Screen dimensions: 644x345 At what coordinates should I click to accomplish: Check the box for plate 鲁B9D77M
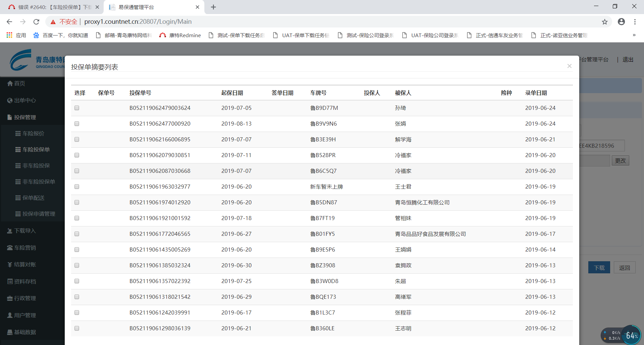pos(77,108)
